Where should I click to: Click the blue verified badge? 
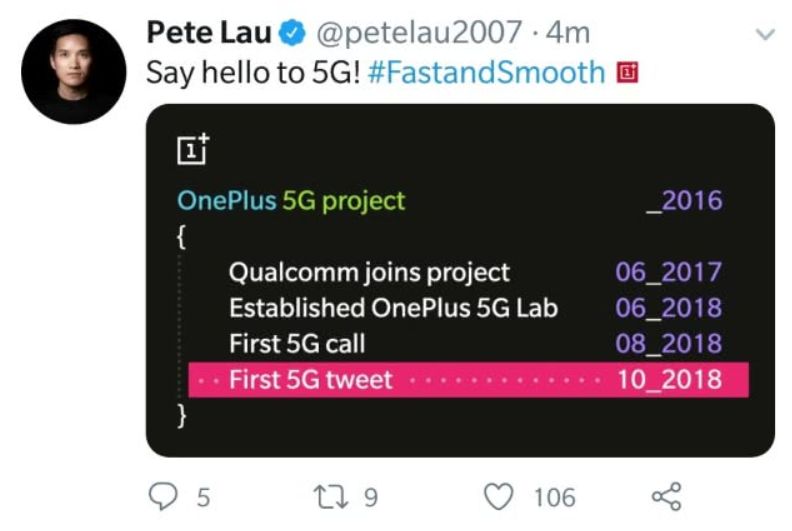(292, 33)
